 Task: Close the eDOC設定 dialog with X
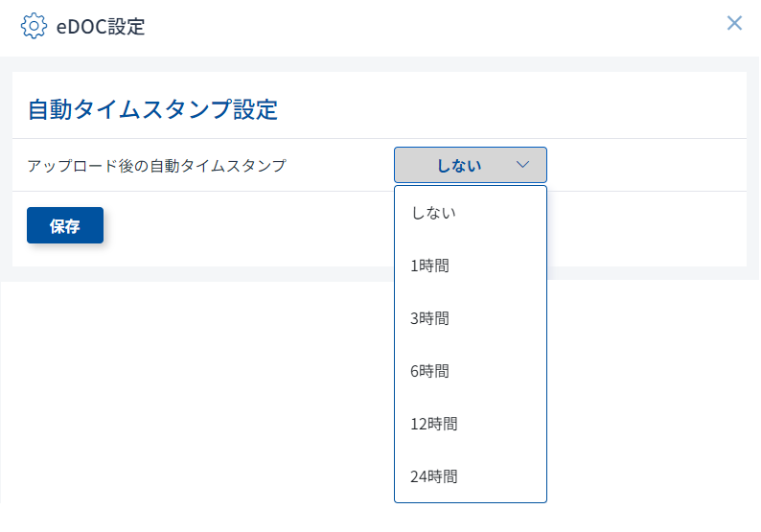pyautogui.click(x=734, y=23)
